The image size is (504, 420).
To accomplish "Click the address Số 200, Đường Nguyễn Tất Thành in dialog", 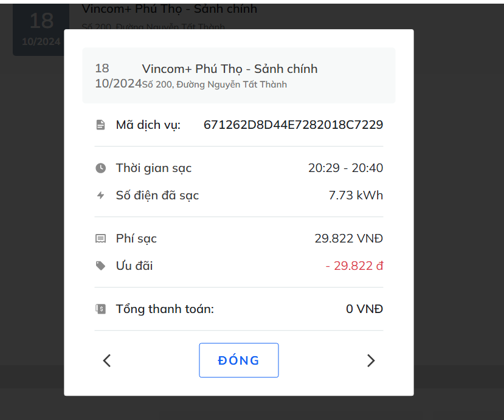I will [215, 84].
